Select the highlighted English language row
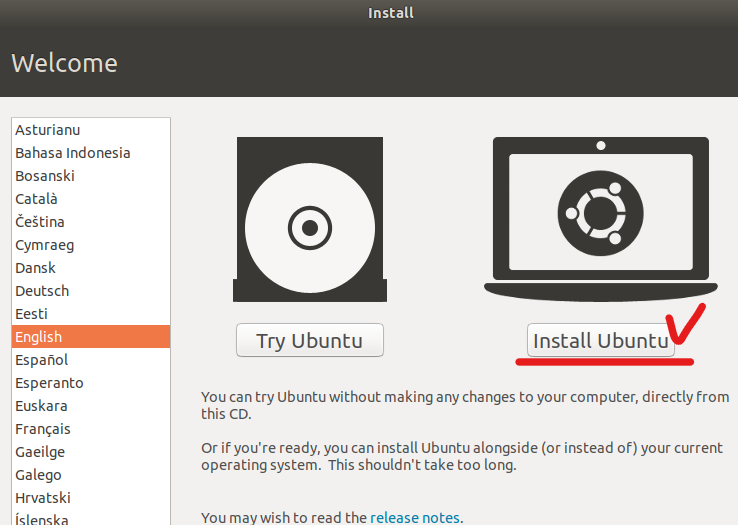This screenshot has width=738, height=525. pos(91,337)
